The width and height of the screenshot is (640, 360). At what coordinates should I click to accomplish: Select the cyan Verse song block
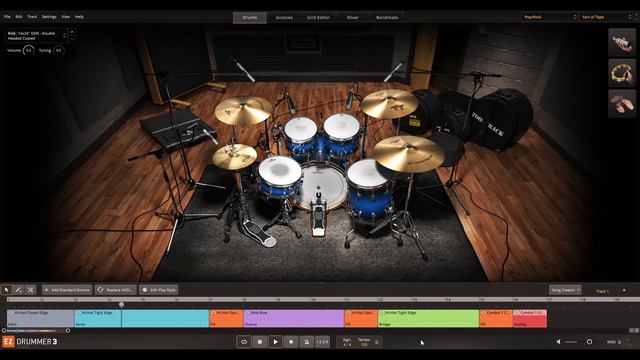[142, 318]
